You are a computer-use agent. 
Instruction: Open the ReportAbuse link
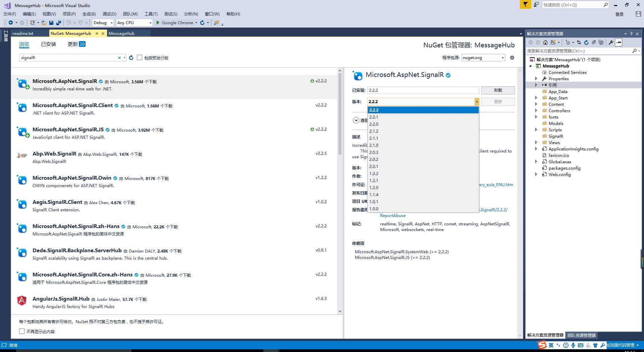[393, 215]
